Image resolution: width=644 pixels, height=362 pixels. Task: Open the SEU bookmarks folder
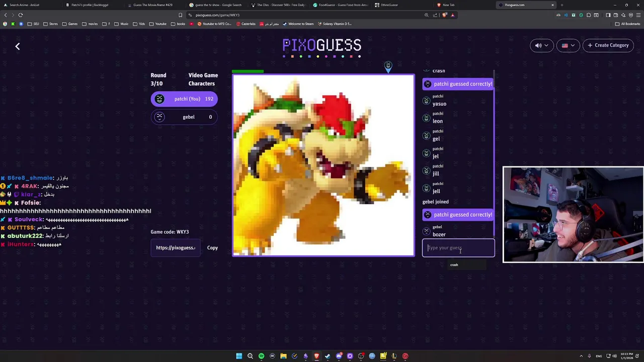click(x=33, y=24)
